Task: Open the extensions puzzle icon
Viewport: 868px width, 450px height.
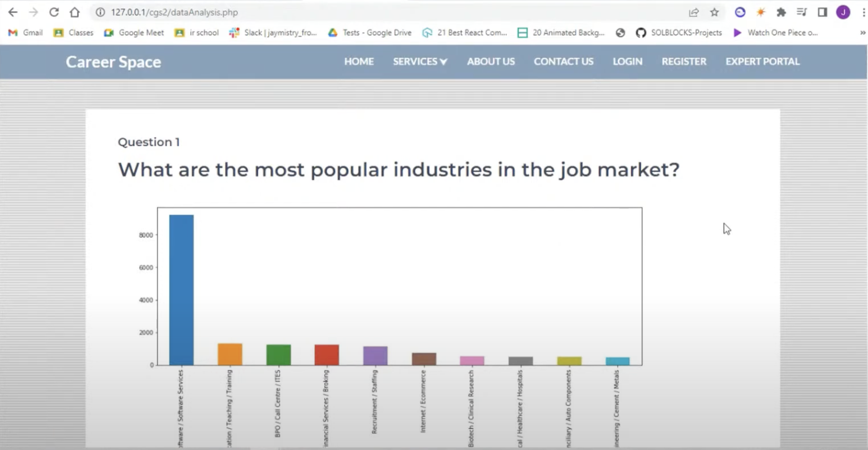Action: [781, 12]
